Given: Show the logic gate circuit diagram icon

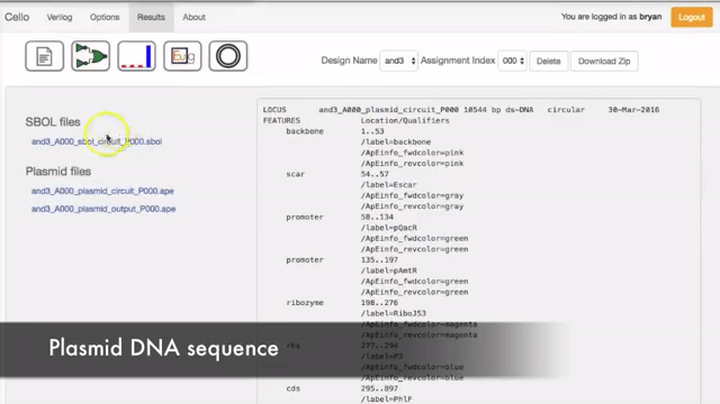Looking at the screenshot, I should pyautogui.click(x=90, y=56).
